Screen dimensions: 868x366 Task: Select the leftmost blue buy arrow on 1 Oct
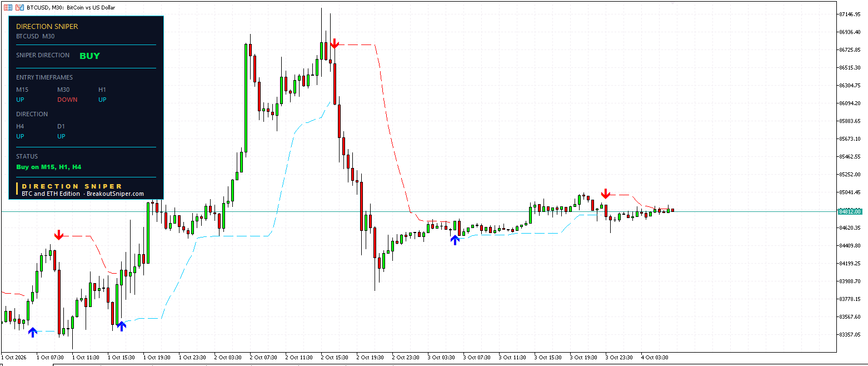(33, 332)
